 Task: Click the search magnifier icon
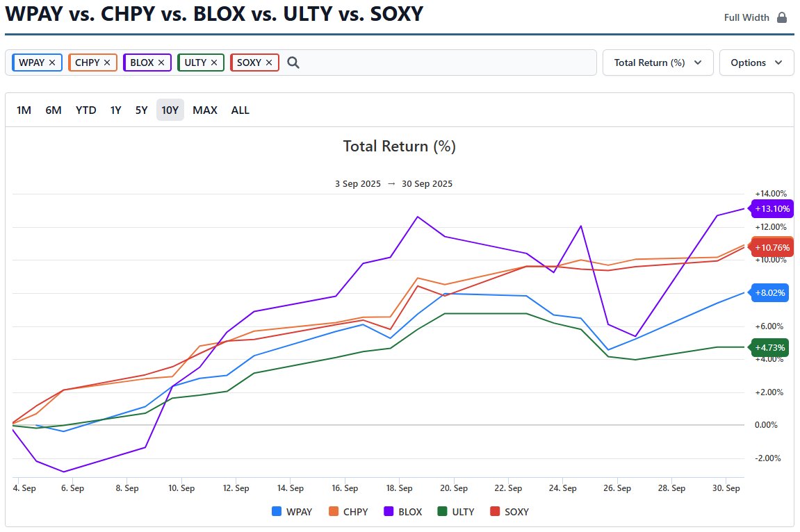[293, 63]
